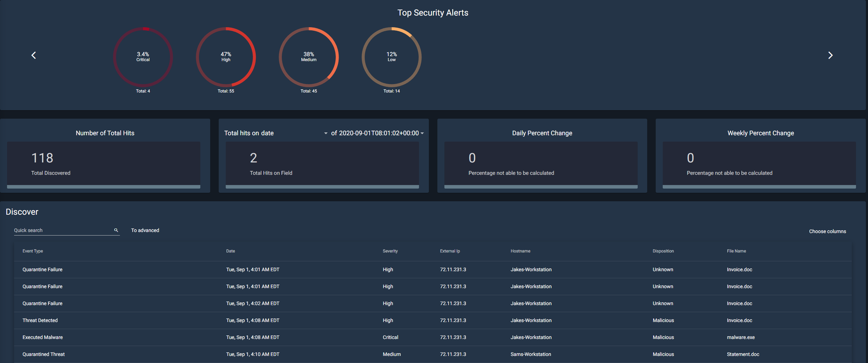
Task: Switch to advanced search
Action: (145, 230)
